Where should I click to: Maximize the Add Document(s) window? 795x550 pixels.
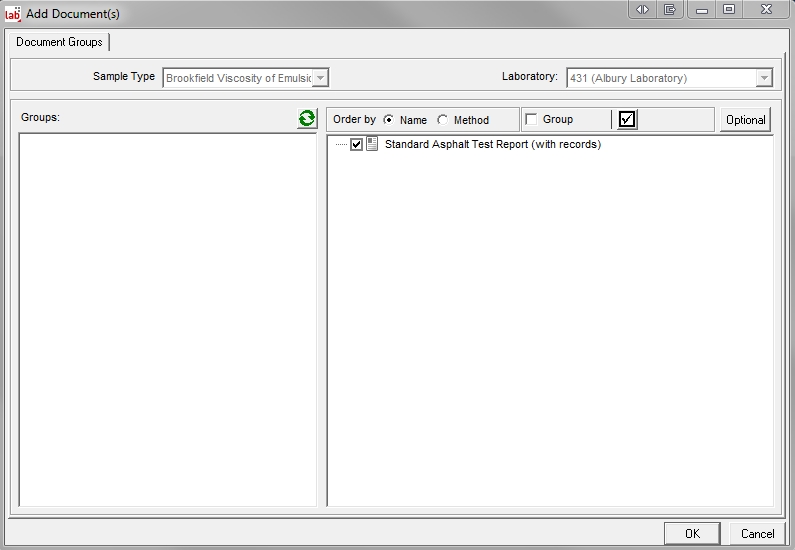tap(729, 9)
